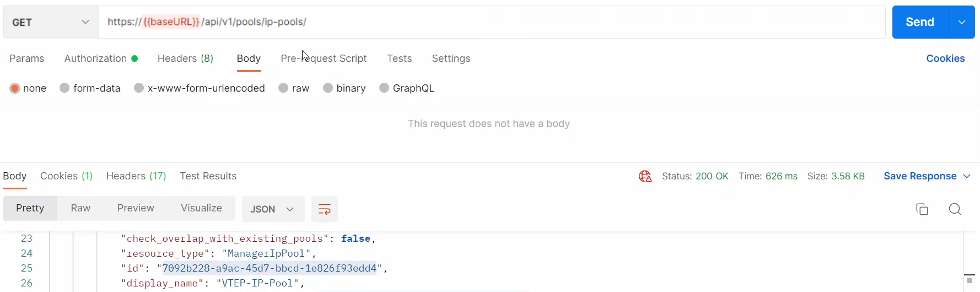The height and width of the screenshot is (292, 980).
Task: Open the Headers (8) request tab
Action: pyautogui.click(x=185, y=59)
